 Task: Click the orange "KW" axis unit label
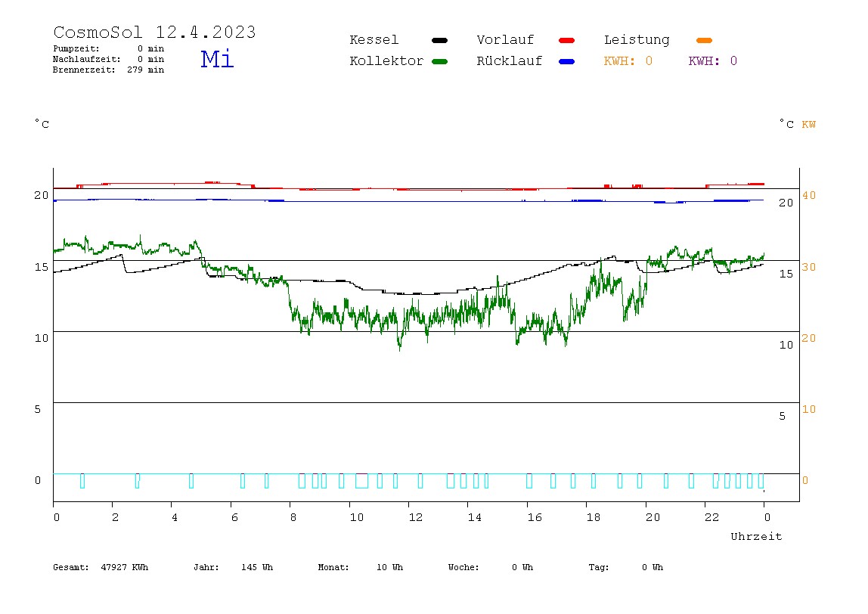tap(808, 125)
